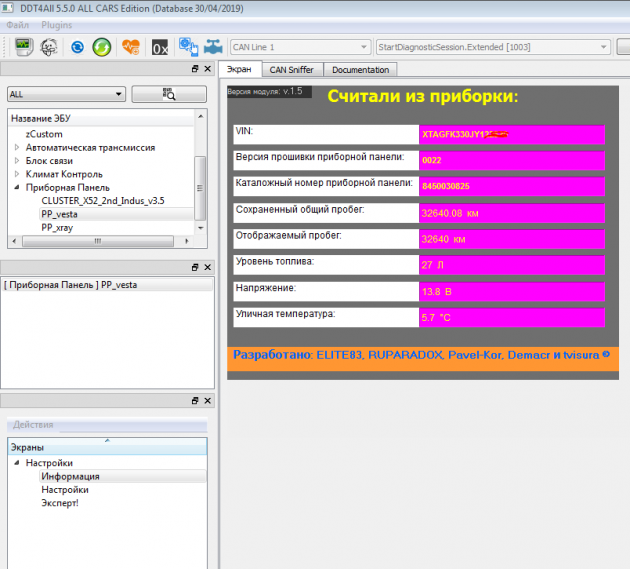This screenshot has width=630, height=569.
Task: Click the blue pipe valve icon
Action: pyautogui.click(x=213, y=47)
